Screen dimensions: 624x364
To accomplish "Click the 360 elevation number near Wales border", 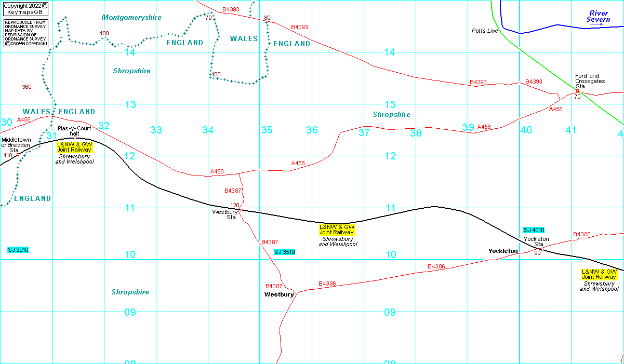I will point(26,87).
